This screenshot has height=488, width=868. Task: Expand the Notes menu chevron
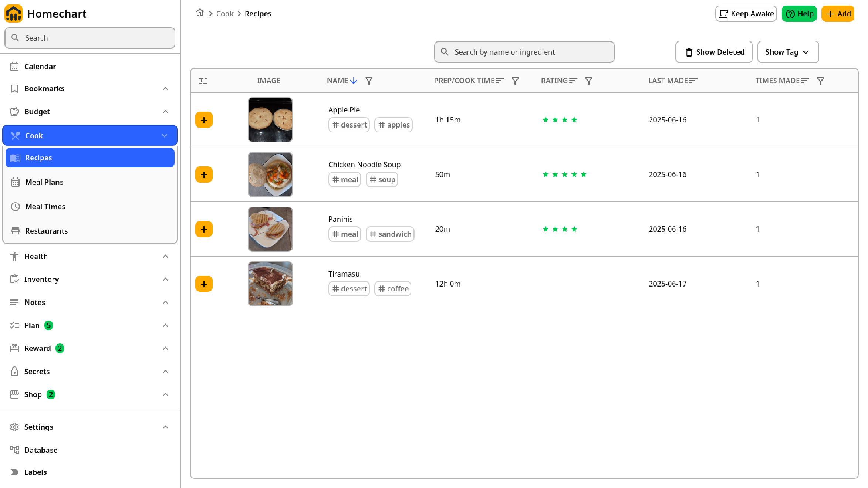point(165,302)
